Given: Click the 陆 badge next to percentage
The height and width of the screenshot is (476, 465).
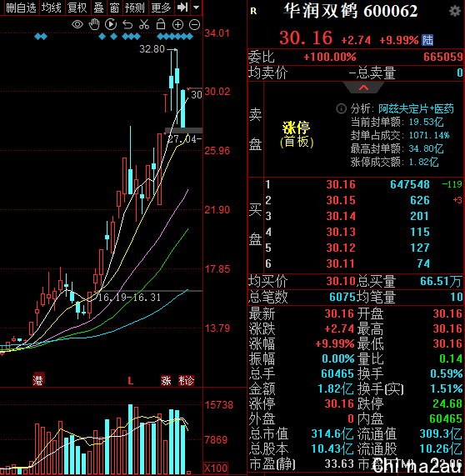Looking at the screenshot, I should coord(427,40).
